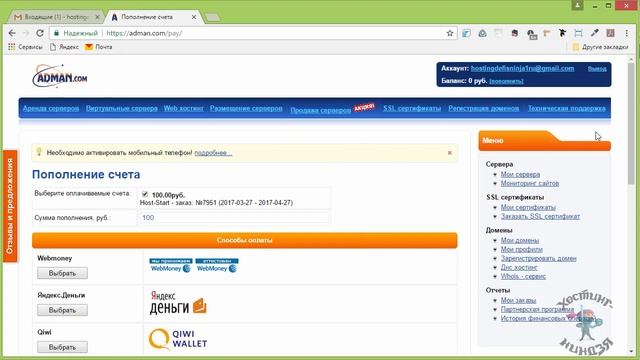Choose Webmoney with its Выбрать button
Screen dimensions: 640x360
click(x=62, y=273)
